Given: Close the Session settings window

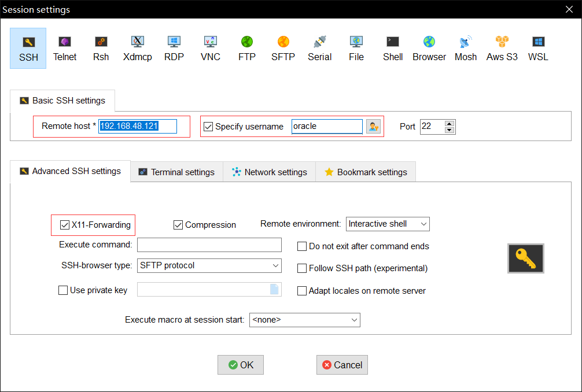Looking at the screenshot, I should tap(569, 9).
